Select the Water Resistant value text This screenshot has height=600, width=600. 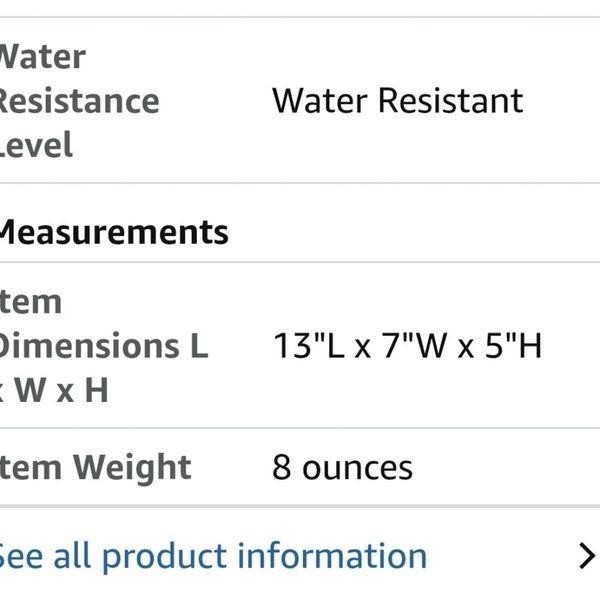tap(398, 101)
